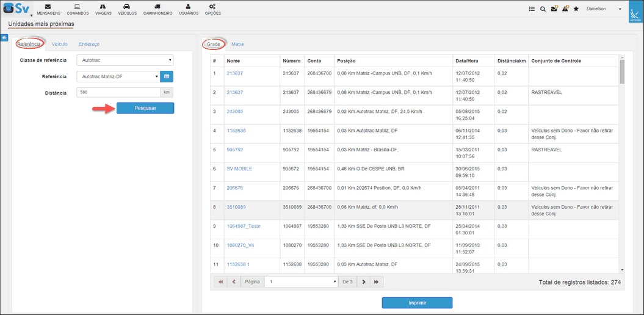Open the Mensagens envelope menu
The image size is (644, 315).
[x=48, y=9]
